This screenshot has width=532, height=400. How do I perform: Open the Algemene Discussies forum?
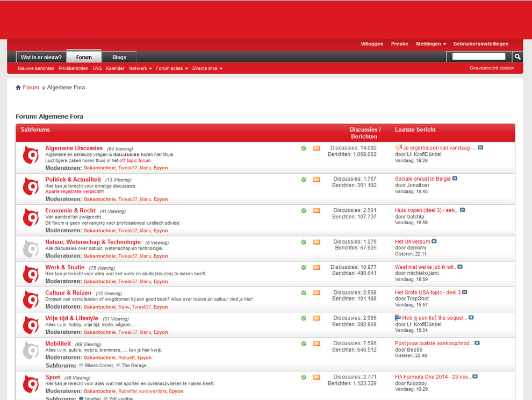coord(74,148)
